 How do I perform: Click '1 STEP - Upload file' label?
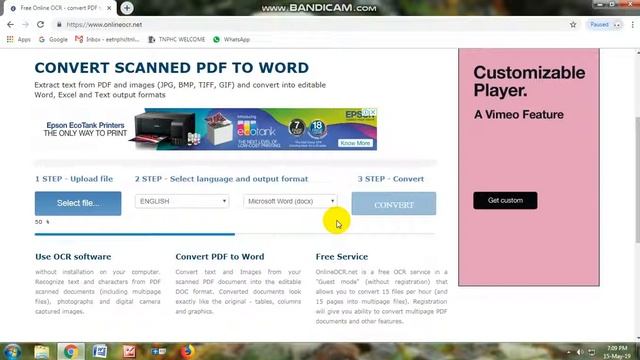(x=74, y=179)
